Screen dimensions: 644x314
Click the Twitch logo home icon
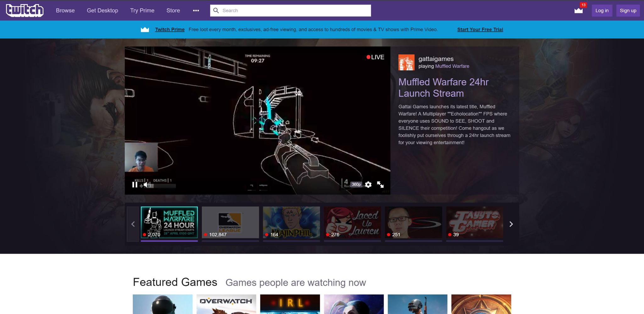[25, 10]
